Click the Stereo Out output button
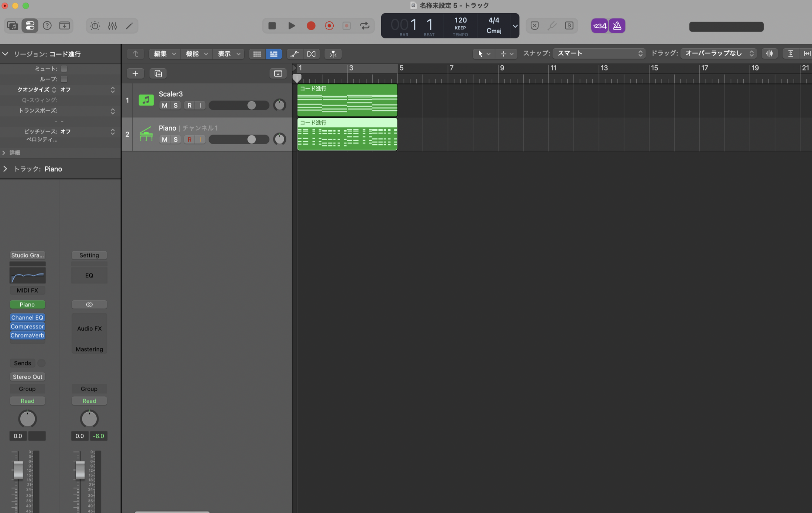Viewport: 812px width, 513px height. click(27, 376)
